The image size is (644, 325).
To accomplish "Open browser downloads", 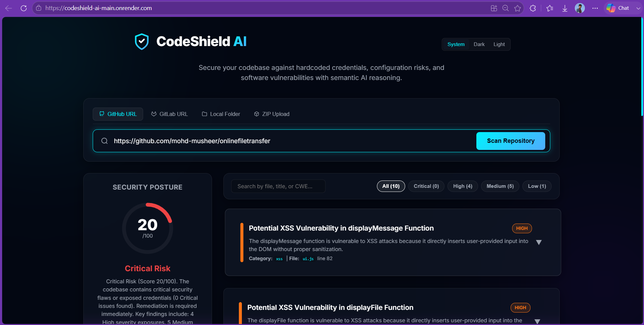I will (x=565, y=8).
